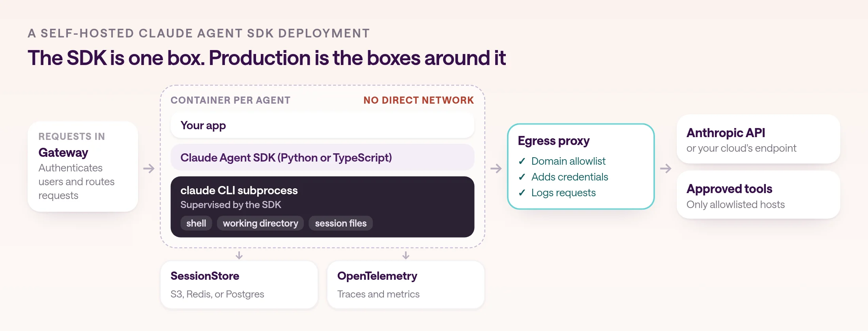Screen dimensions: 868x331
Task: Click "or your cloud's endpoint" text
Action: click(741, 148)
